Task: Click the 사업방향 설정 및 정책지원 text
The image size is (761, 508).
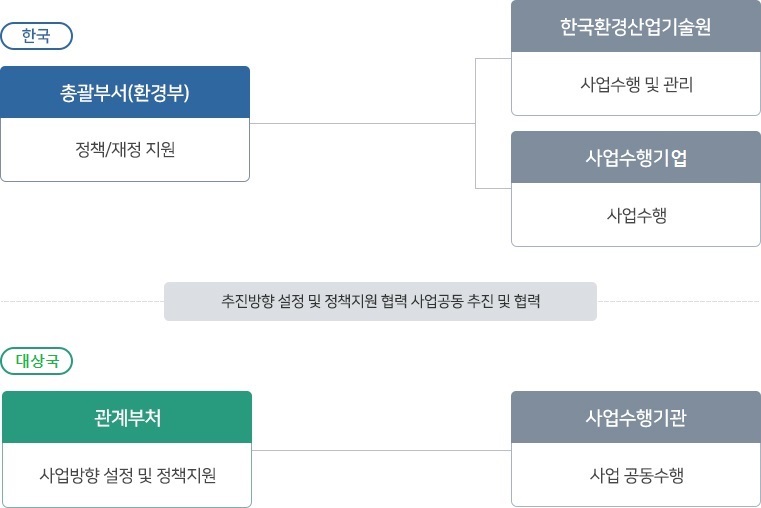Action: click(127, 475)
